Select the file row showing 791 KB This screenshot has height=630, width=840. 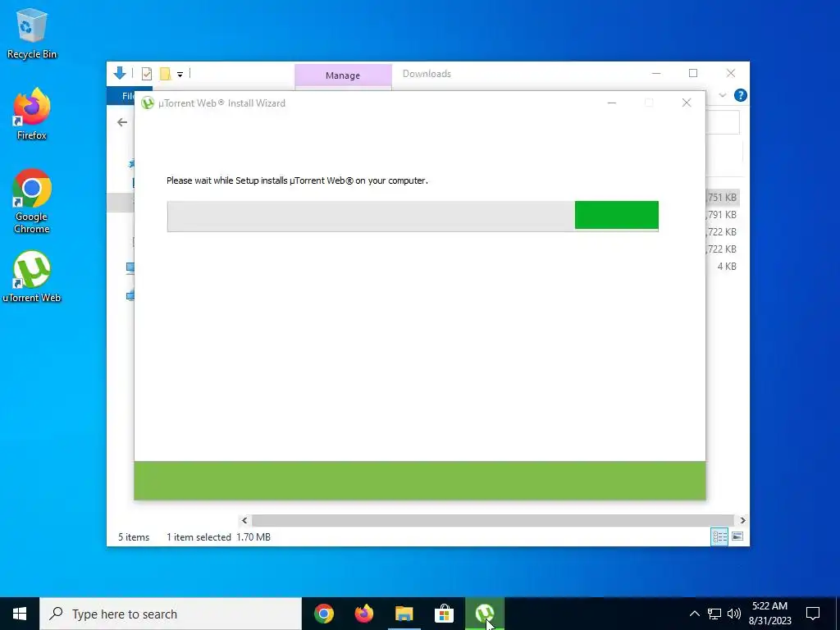tap(722, 215)
